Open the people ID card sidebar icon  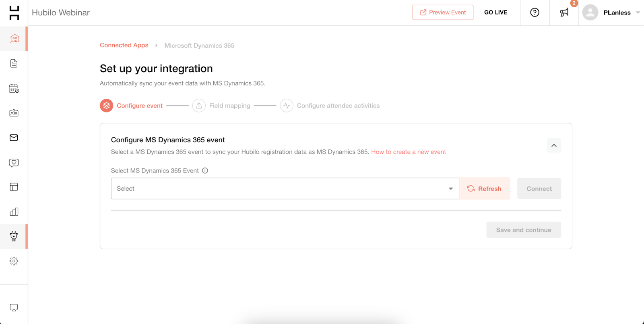pyautogui.click(x=14, y=113)
